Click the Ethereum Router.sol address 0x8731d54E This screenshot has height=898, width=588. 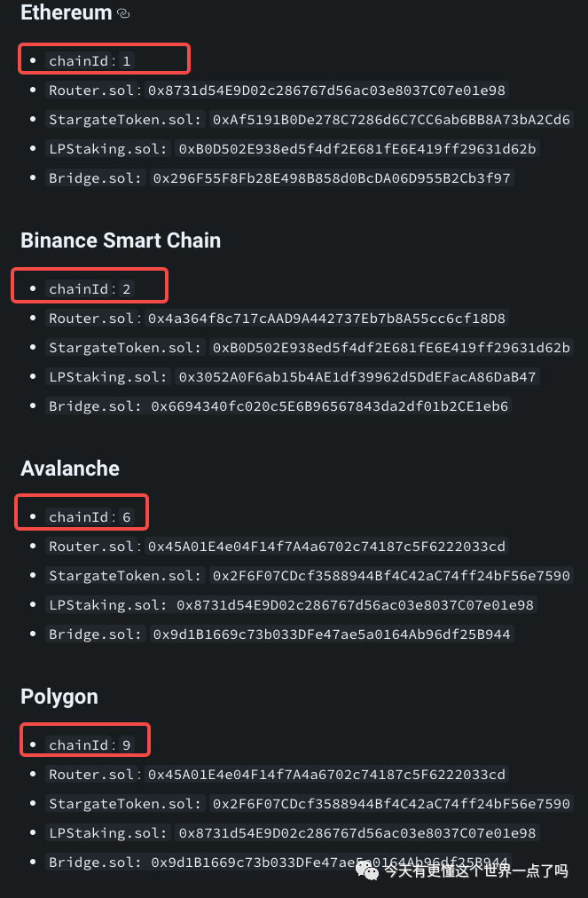326,90
